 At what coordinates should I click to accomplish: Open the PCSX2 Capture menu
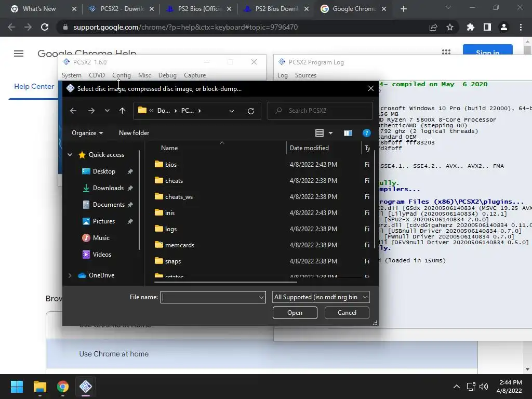click(195, 75)
